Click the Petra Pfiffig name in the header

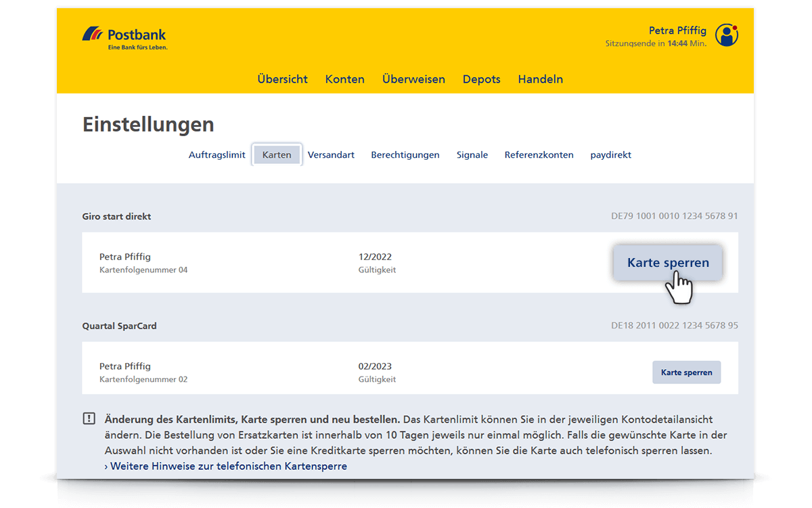tap(677, 30)
